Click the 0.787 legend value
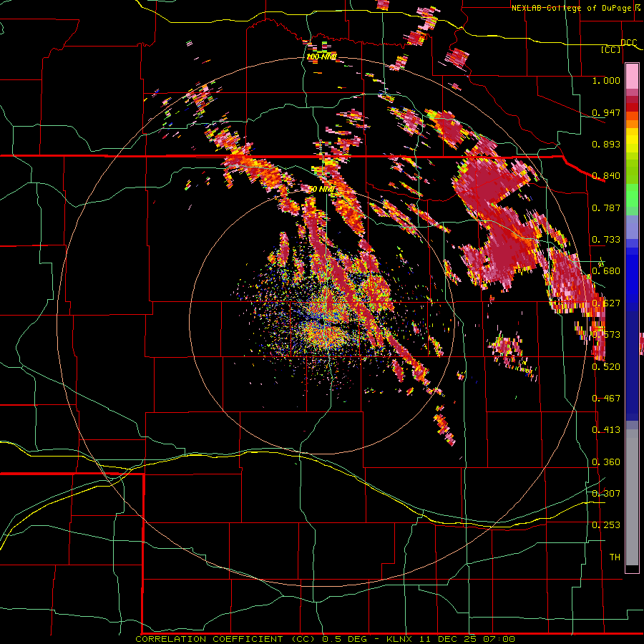This screenshot has height=644, width=644. pos(606,208)
